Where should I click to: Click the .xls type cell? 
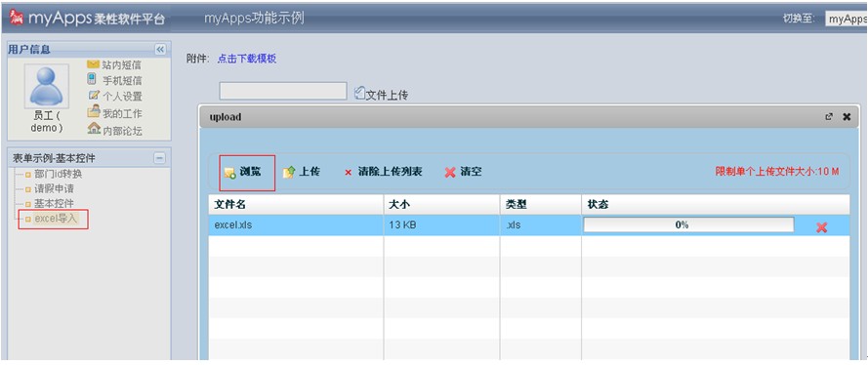[x=540, y=225]
